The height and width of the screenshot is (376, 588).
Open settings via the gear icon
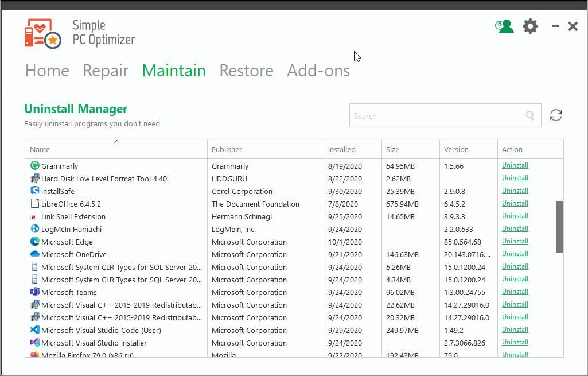tap(530, 26)
